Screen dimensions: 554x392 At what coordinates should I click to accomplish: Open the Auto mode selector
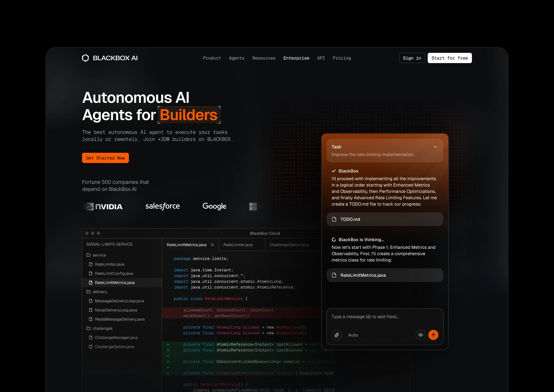tap(353, 335)
